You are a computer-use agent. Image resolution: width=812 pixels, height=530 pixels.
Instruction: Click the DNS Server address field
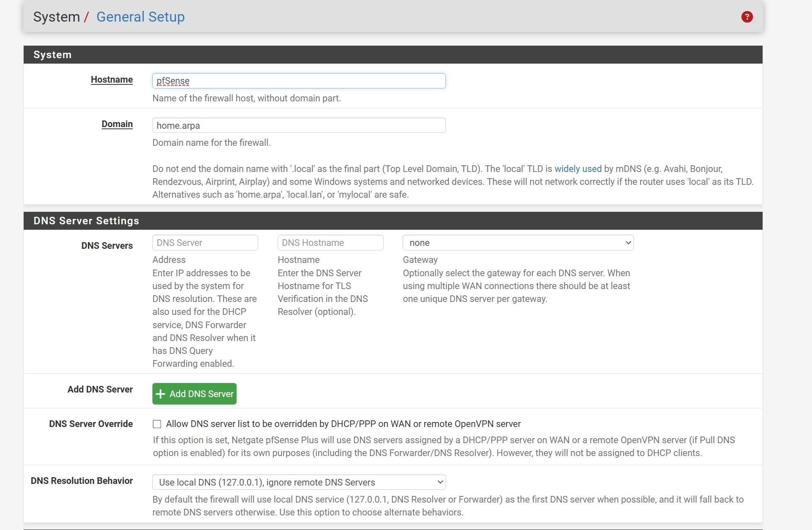tap(205, 243)
